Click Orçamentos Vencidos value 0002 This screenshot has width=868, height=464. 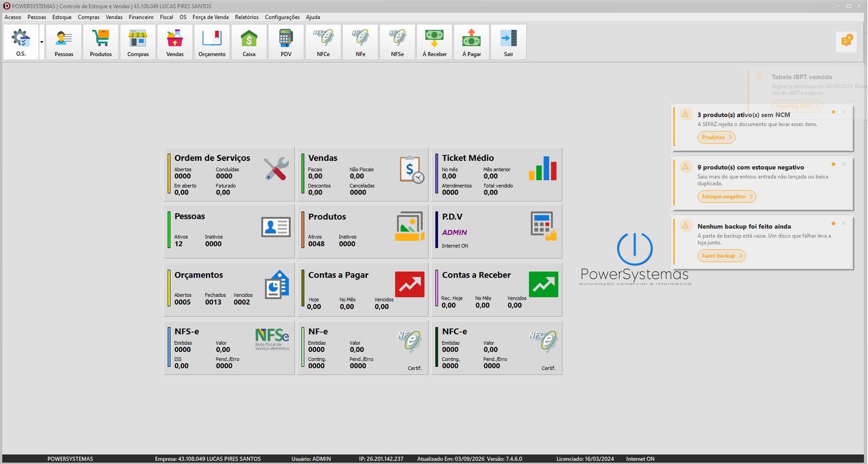(242, 302)
